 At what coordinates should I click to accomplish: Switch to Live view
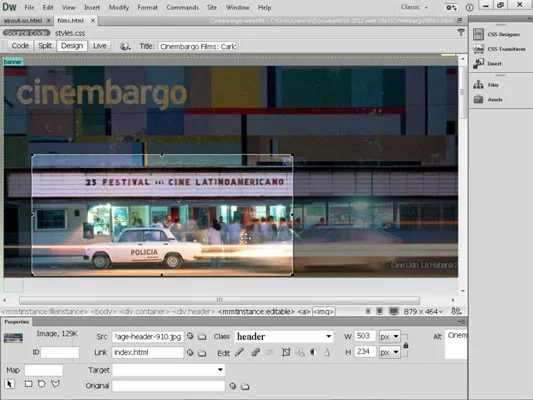[x=100, y=46]
